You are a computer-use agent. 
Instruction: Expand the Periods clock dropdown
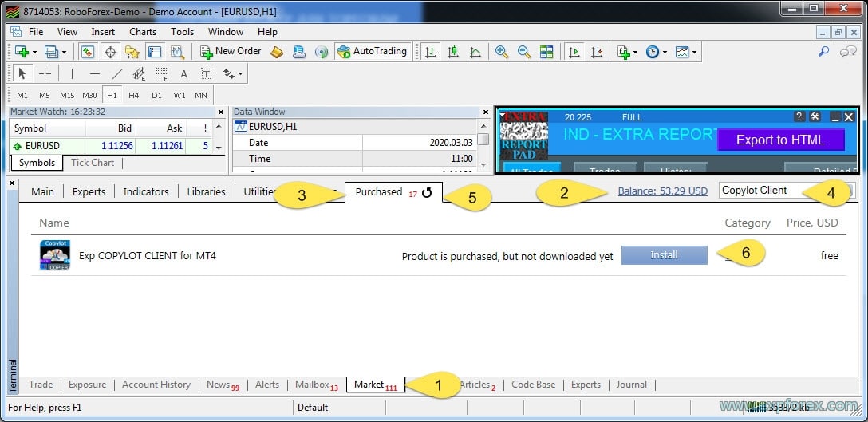665,52
